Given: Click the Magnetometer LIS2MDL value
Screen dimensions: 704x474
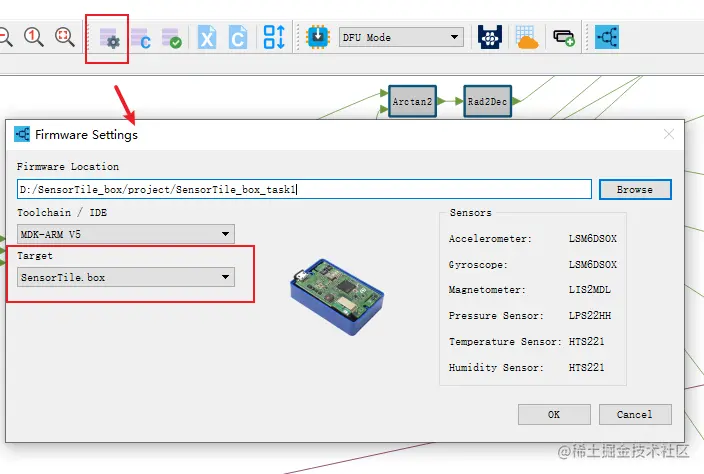Looking at the screenshot, I should [590, 290].
